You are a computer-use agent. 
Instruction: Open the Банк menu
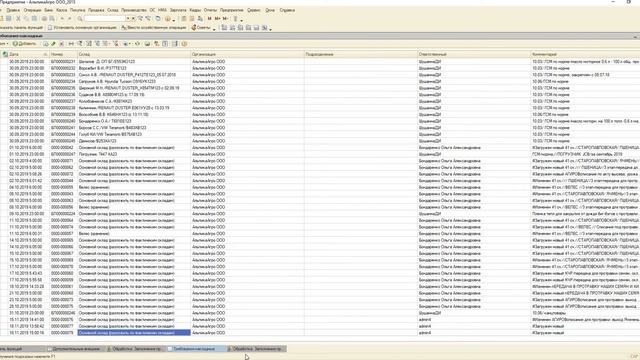[x=49, y=10]
